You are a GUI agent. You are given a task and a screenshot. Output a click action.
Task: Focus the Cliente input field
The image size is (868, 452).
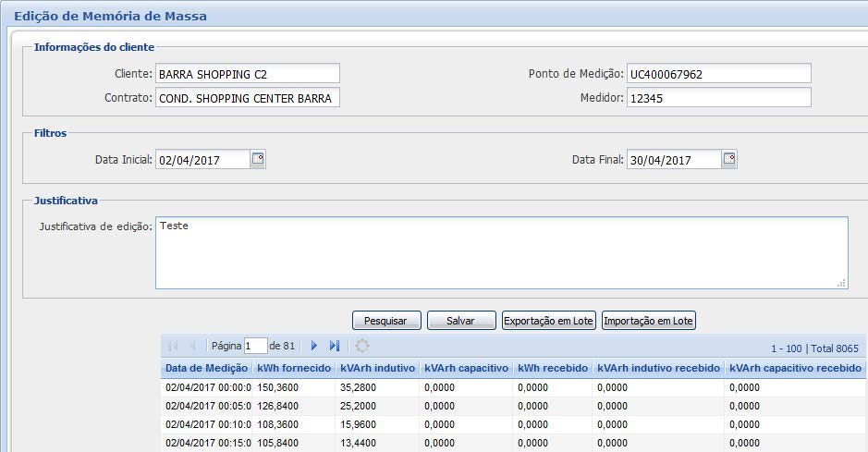248,74
